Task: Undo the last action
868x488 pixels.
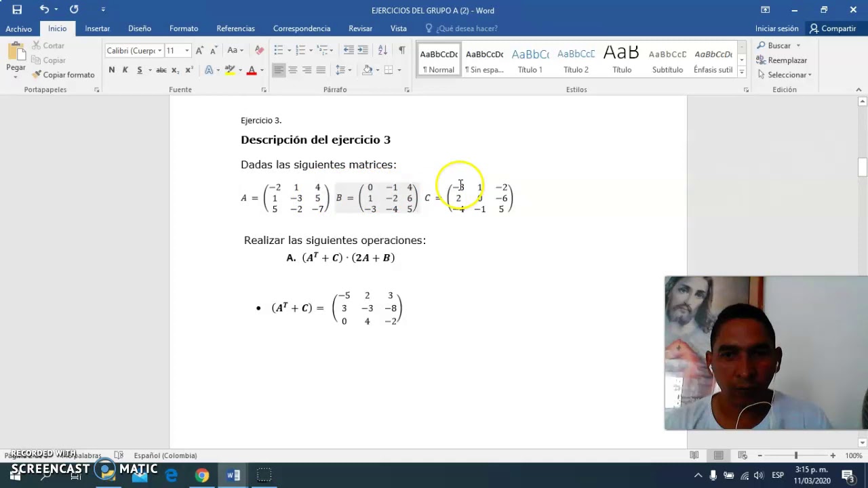Action: click(x=44, y=9)
